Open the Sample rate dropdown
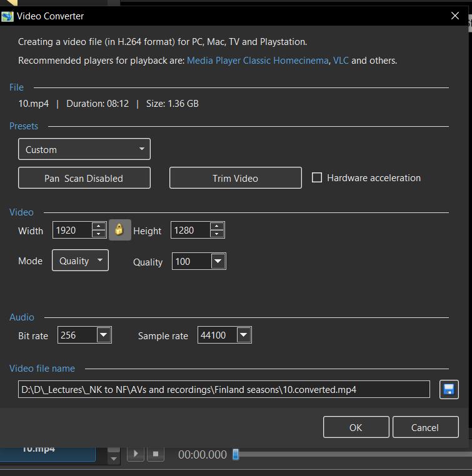The width and height of the screenshot is (472, 476). click(244, 335)
